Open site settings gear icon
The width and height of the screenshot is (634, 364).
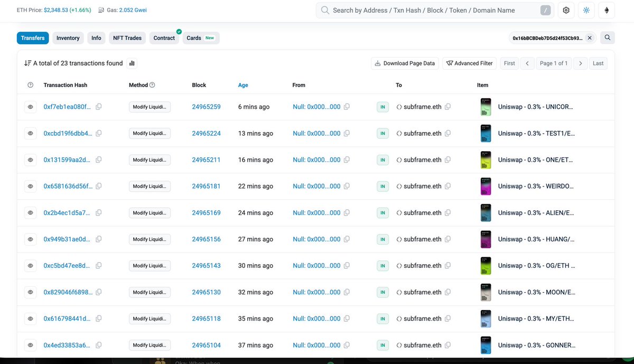pos(566,10)
